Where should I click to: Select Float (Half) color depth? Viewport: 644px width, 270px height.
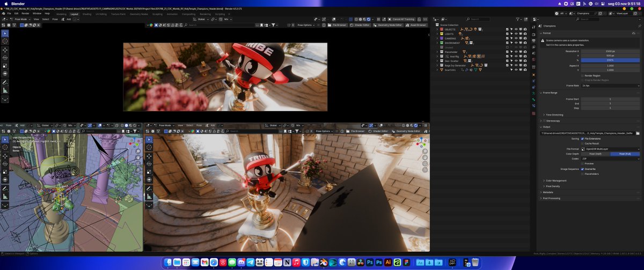coord(596,154)
